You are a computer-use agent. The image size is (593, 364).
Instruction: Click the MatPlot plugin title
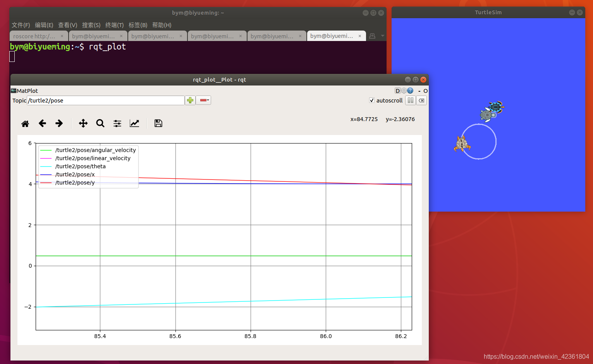coord(27,91)
